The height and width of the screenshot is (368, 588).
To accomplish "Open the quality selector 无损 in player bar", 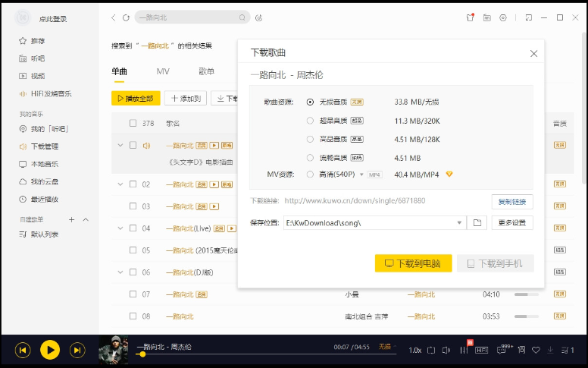I will 387,346.
